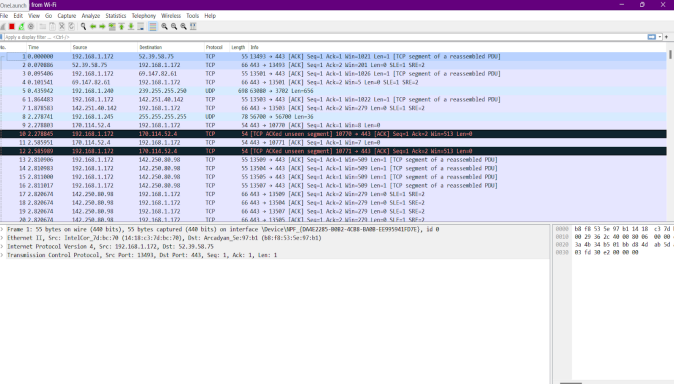Sort by the Destination column header
Viewport: 676px width, 384px height.
click(x=170, y=47)
